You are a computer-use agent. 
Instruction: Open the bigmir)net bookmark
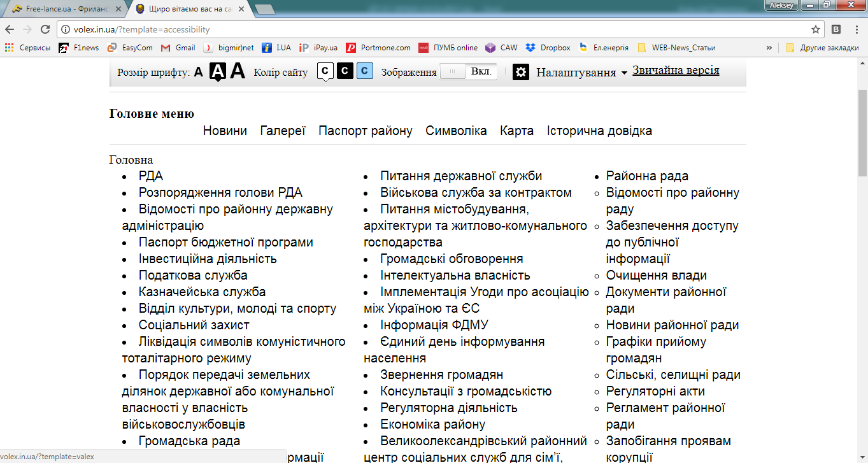pos(229,48)
